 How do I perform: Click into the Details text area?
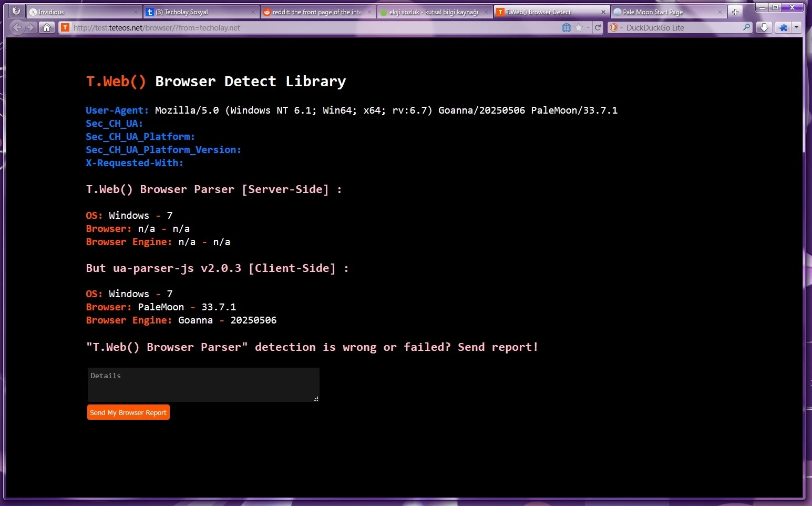[x=203, y=384]
